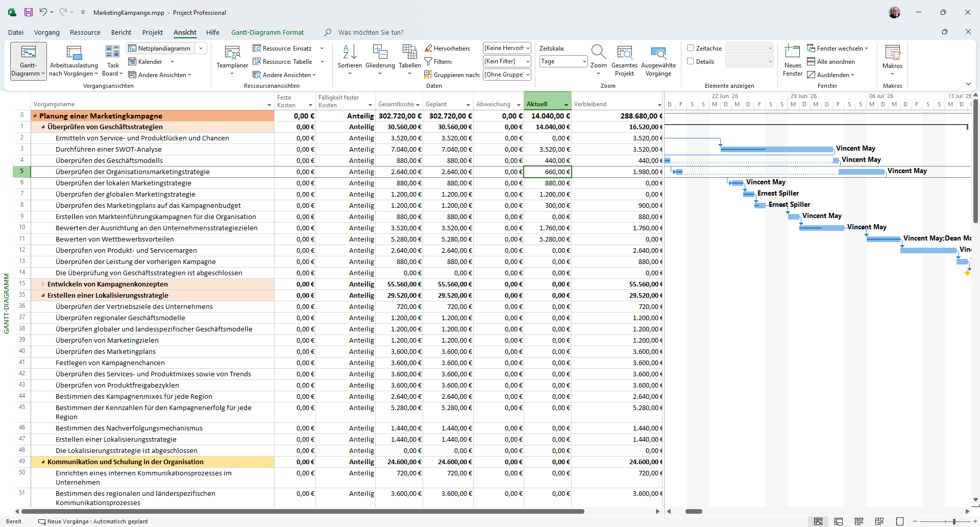Click Alle anordnen windows button
This screenshot has height=527, width=980.
831,62
